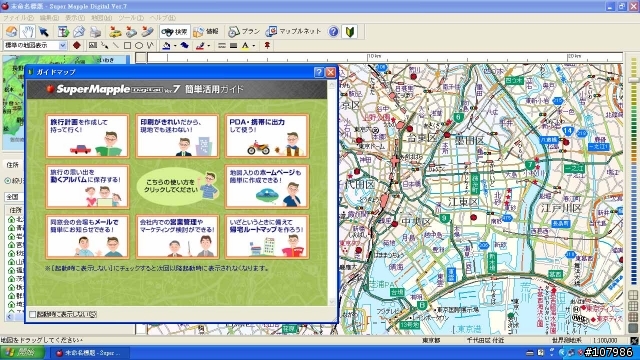Open the fill color dropdown arrow
Image resolution: width=640 pixels, height=360 pixels.
point(175,46)
